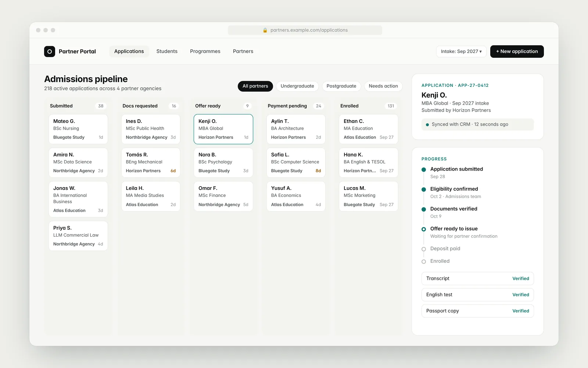Open Amira N. application card
Image resolution: width=588 pixels, height=368 pixels.
tap(78, 163)
